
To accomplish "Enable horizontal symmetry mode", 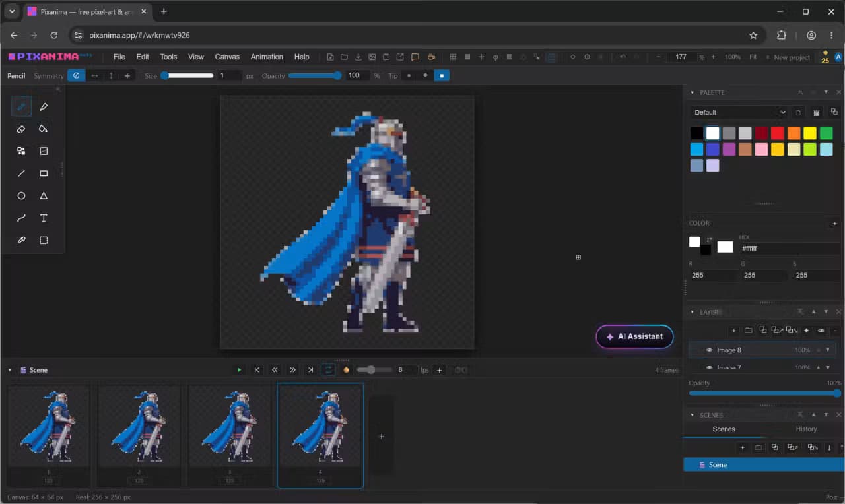I will (x=94, y=76).
